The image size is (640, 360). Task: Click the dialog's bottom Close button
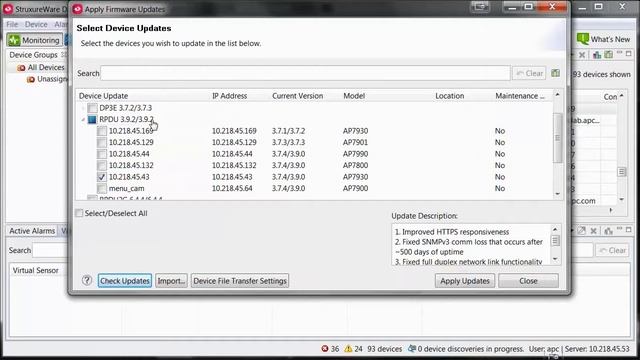point(529,281)
